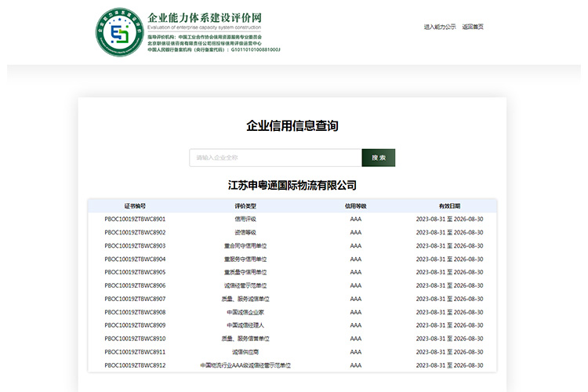588x392 pixels.
Task: Select certificate number PBOC10019ZTBWC8907
Action: pos(135,299)
